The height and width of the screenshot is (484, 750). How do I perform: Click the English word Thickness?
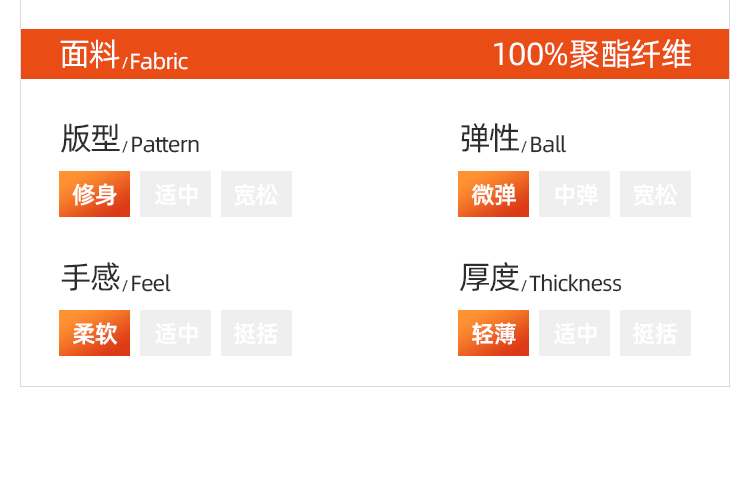(x=575, y=284)
